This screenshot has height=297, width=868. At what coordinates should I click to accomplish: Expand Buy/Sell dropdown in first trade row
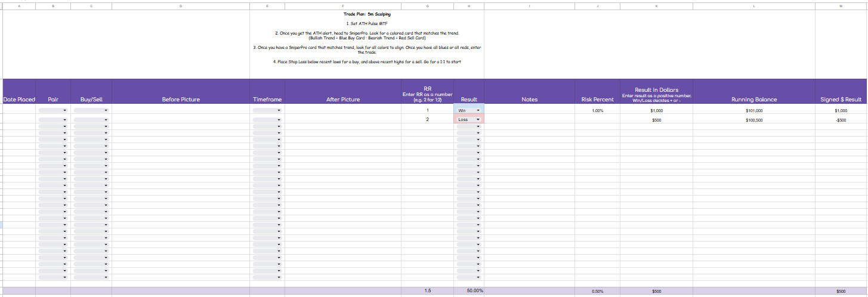106,111
